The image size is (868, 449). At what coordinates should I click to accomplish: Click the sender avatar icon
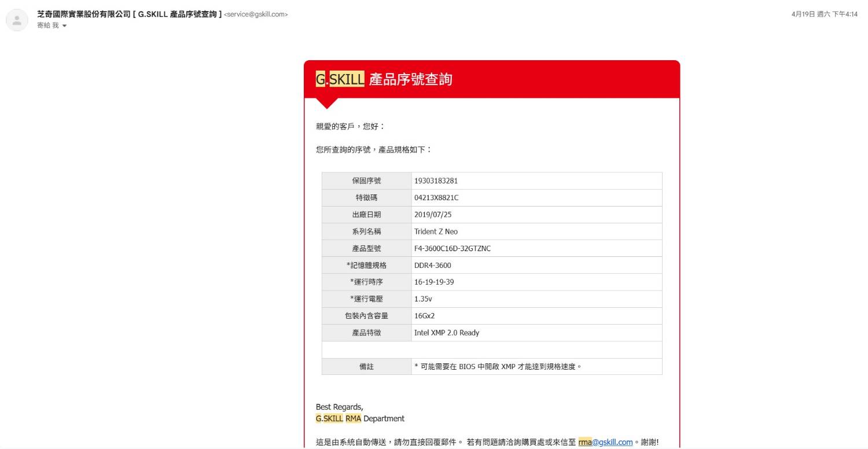pos(17,20)
